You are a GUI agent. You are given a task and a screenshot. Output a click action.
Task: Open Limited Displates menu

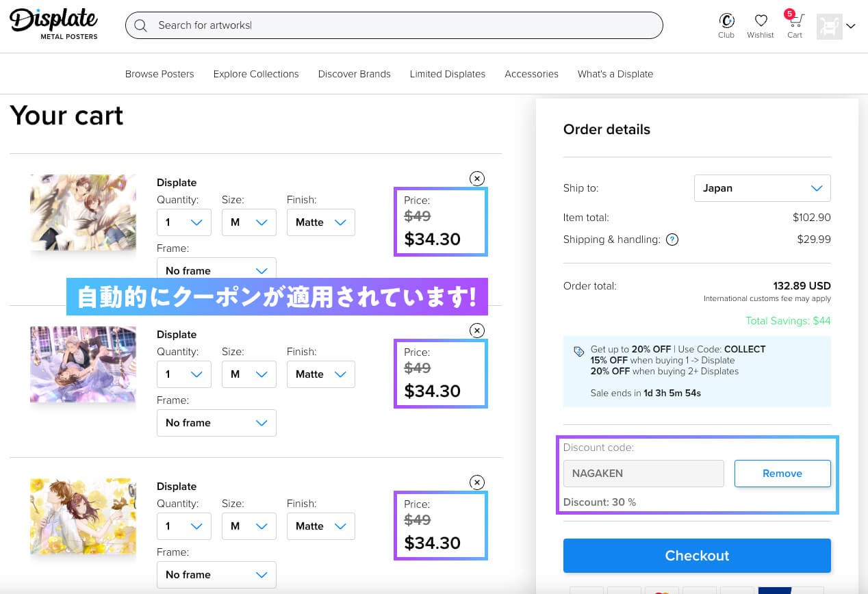pyautogui.click(x=448, y=74)
